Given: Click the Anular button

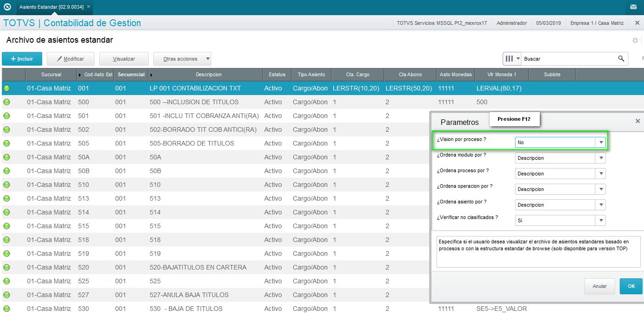Looking at the screenshot, I should point(599,286).
